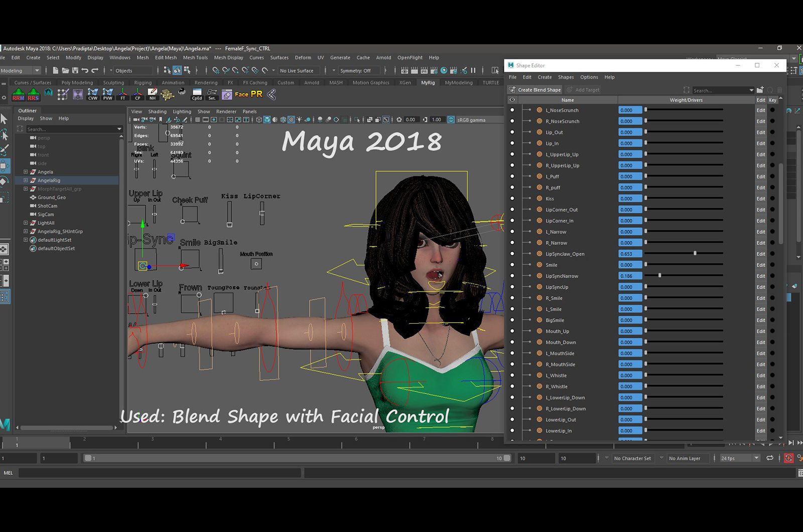Toggle the loop playback icon
This screenshot has width=803, height=532.
(769, 458)
